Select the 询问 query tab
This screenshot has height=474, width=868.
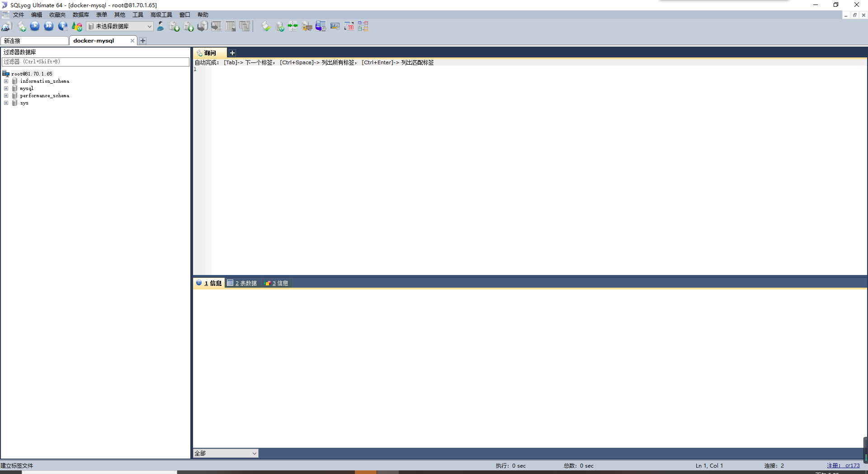209,53
